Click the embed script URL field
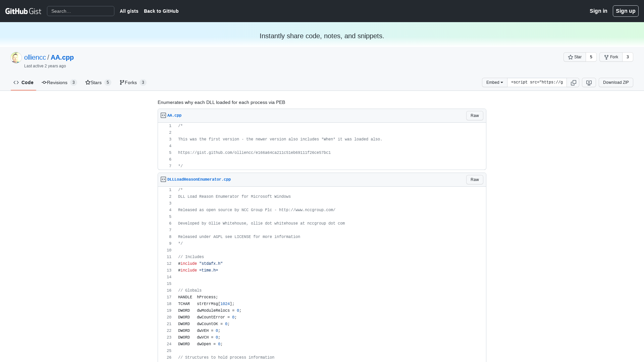The height and width of the screenshot is (362, 644). click(x=537, y=82)
